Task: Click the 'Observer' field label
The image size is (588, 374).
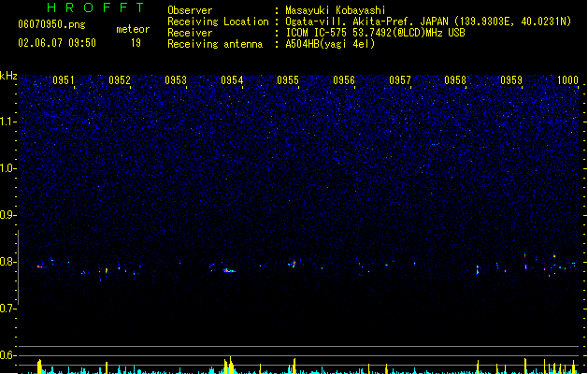Action: pyautogui.click(x=190, y=10)
